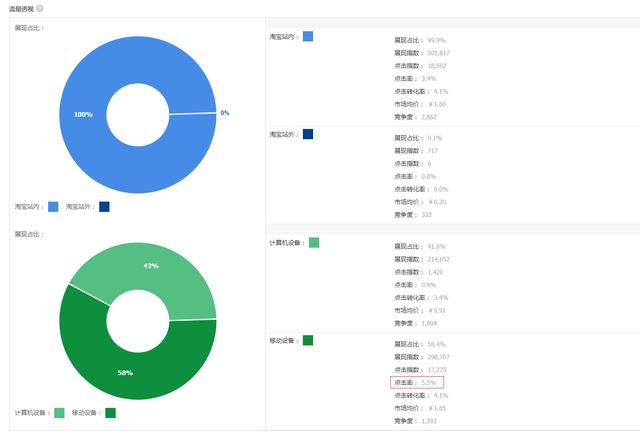Click 点击率 row in 淘宝站内 section
This screenshot has width=640, height=435.
click(x=415, y=78)
